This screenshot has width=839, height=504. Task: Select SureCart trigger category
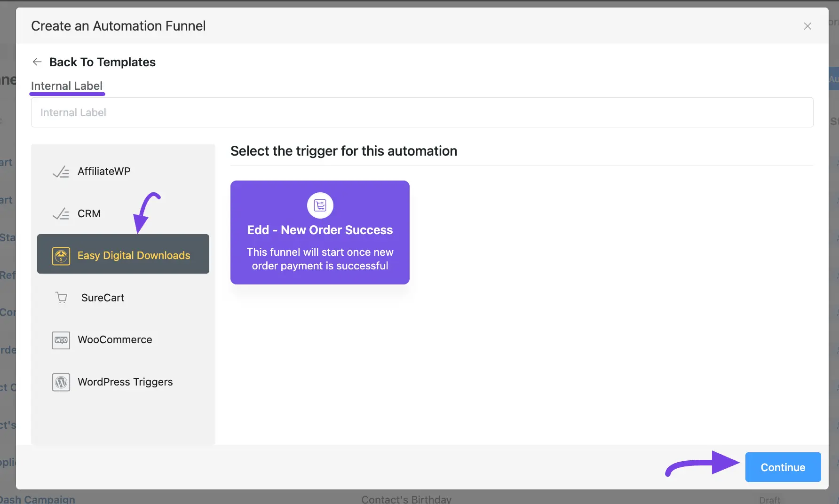coord(123,298)
